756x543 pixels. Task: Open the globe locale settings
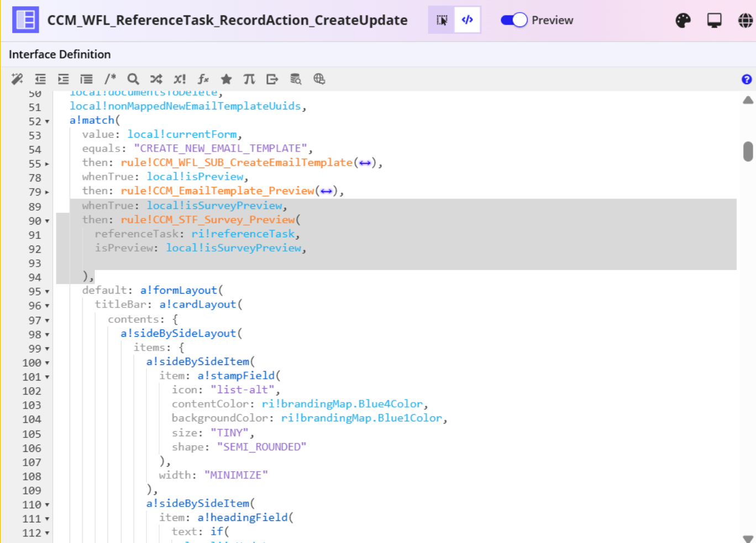point(746,20)
